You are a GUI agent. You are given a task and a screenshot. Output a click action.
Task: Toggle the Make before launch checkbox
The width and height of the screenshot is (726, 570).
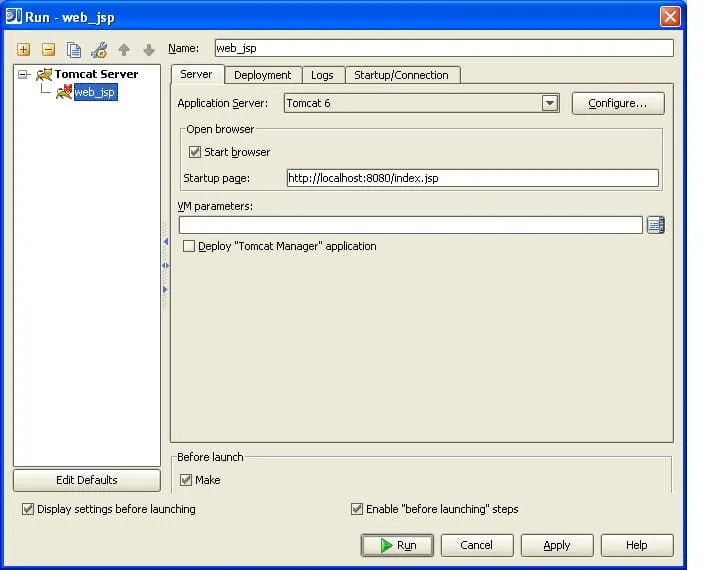[186, 480]
